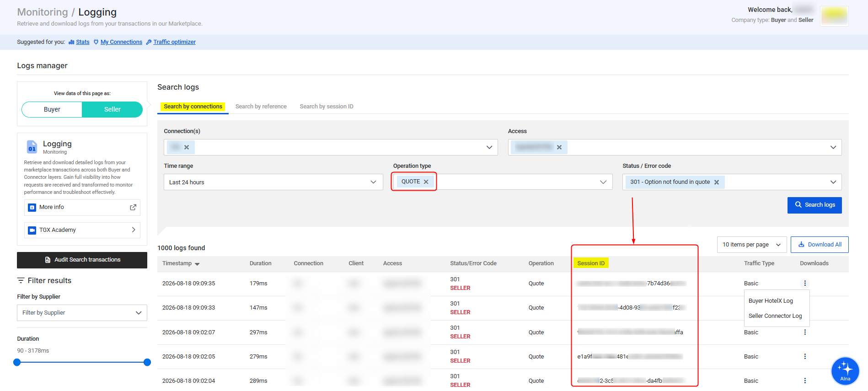Expand the Connection(s) dropdown
This screenshot has height=391, width=868.
click(x=489, y=147)
